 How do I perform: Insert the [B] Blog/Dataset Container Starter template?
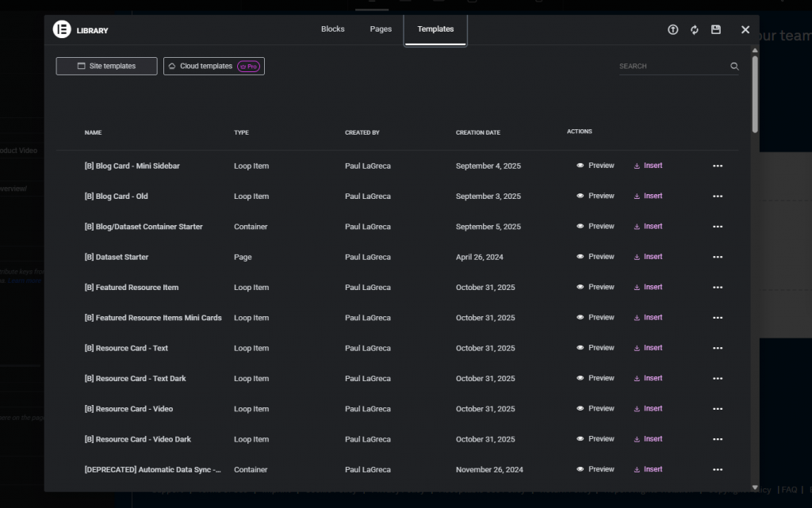click(x=648, y=227)
